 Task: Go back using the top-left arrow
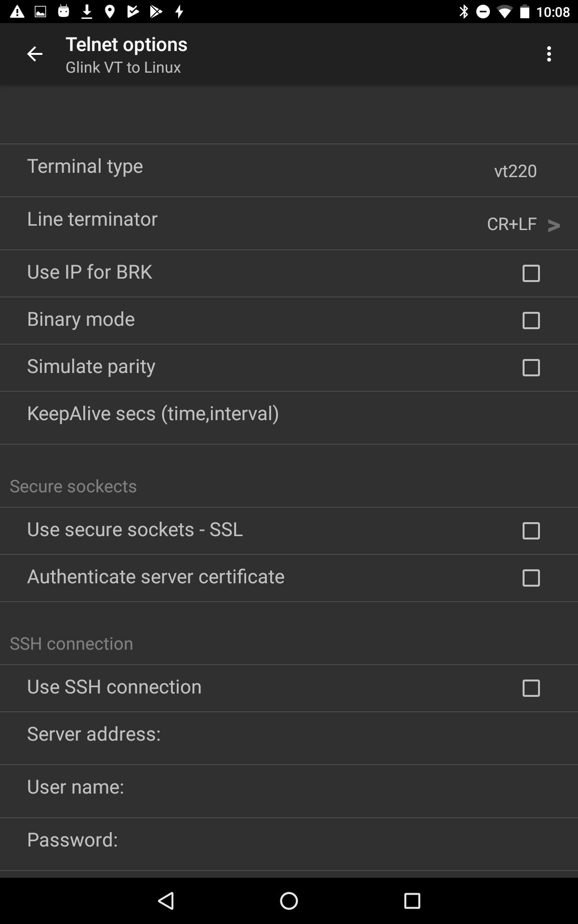point(35,54)
